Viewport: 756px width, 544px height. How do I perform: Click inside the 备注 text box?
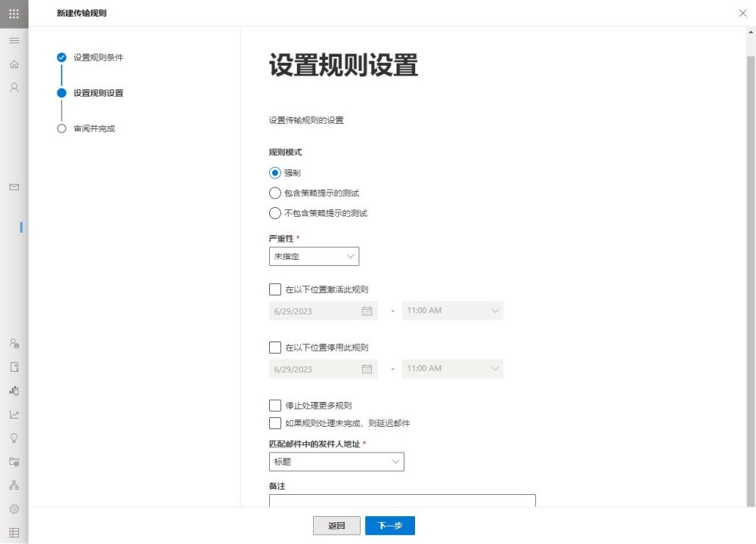coord(403,501)
